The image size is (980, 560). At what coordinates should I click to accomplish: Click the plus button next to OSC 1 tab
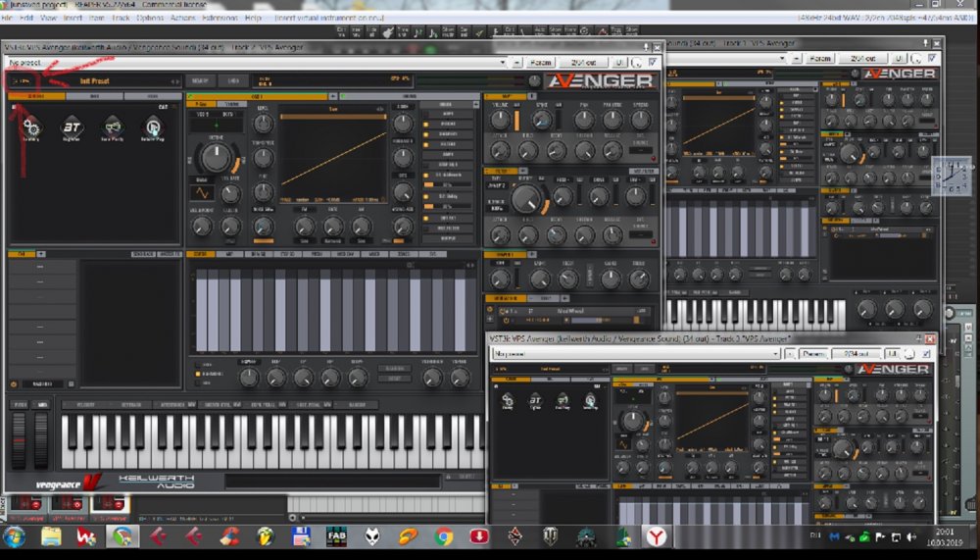(332, 96)
